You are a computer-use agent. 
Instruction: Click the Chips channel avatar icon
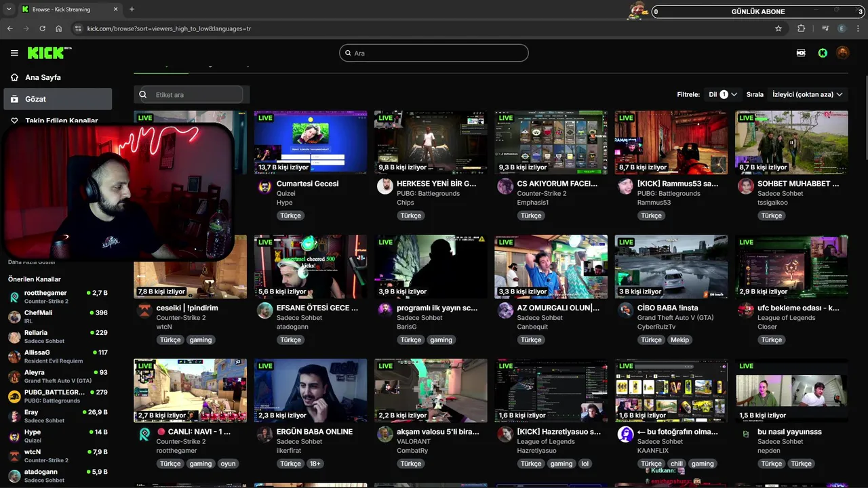pyautogui.click(x=385, y=186)
